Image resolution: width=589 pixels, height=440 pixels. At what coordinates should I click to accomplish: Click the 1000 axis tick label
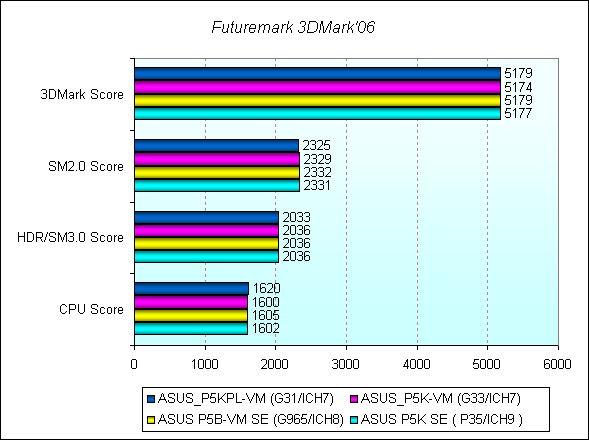coord(205,364)
